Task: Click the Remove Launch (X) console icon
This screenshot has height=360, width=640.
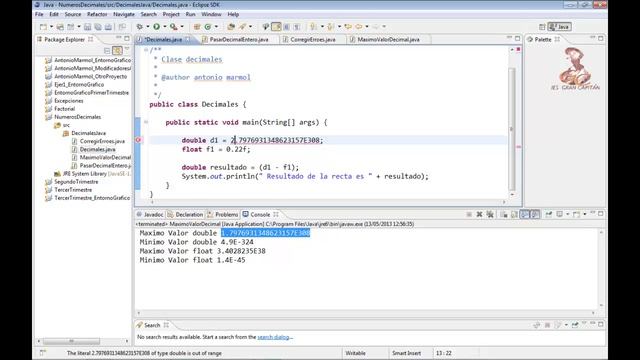Action: pos(479,214)
